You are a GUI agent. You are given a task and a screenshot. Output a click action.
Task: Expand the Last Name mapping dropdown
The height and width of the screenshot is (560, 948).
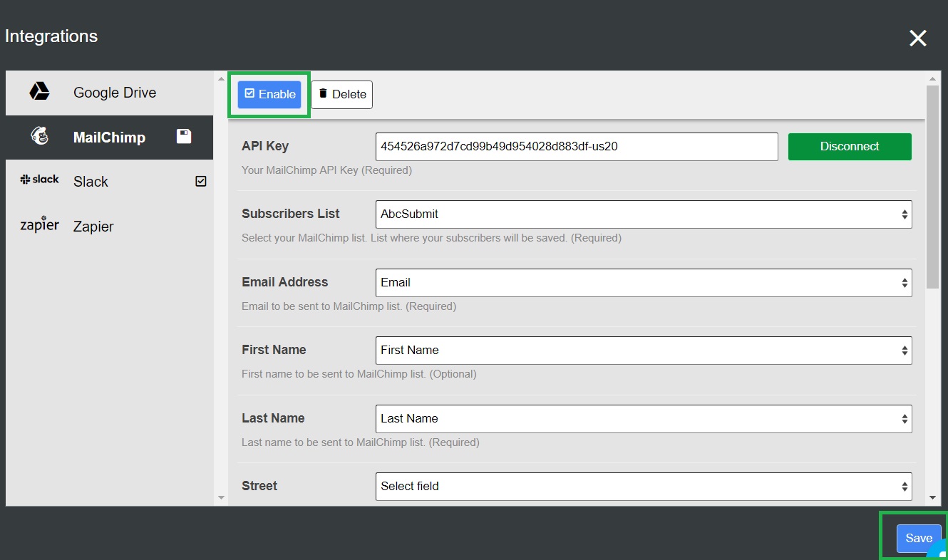pos(643,419)
